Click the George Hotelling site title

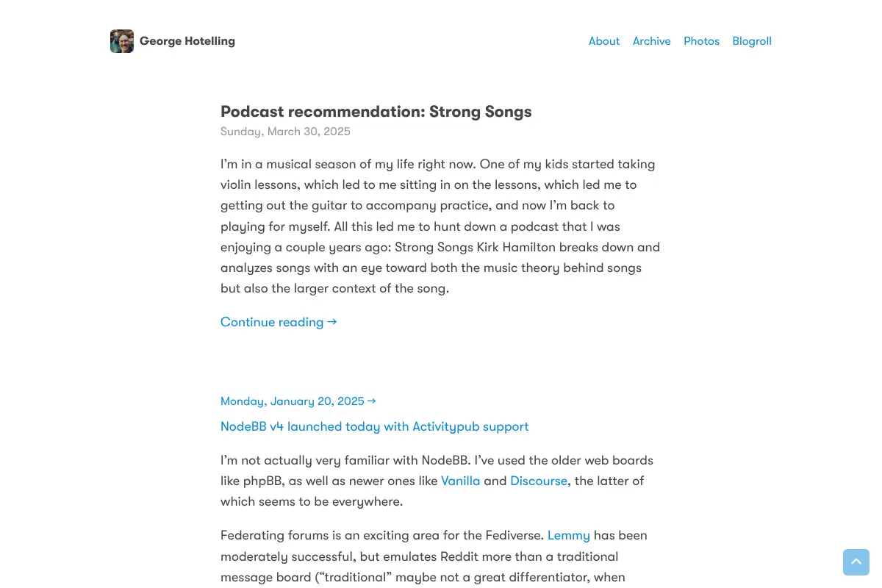point(187,41)
